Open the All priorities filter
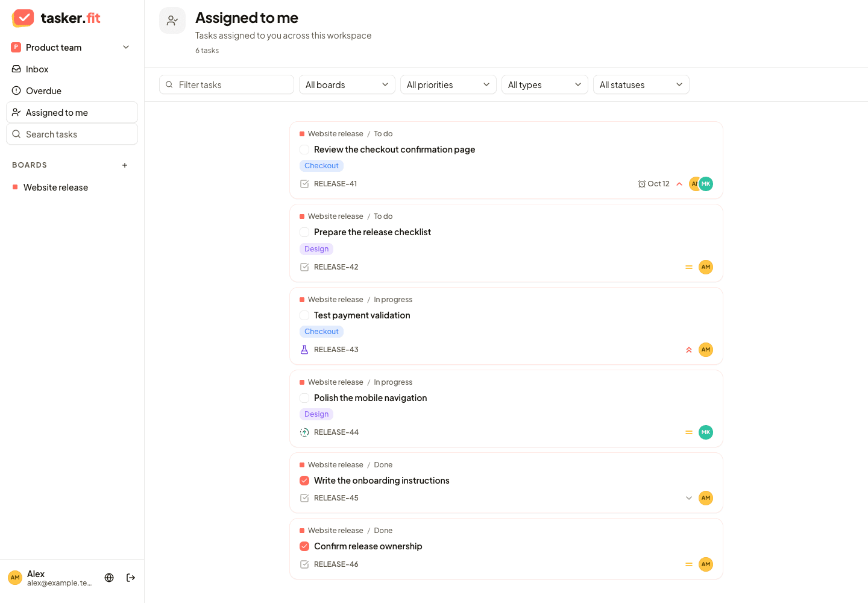 (x=448, y=85)
